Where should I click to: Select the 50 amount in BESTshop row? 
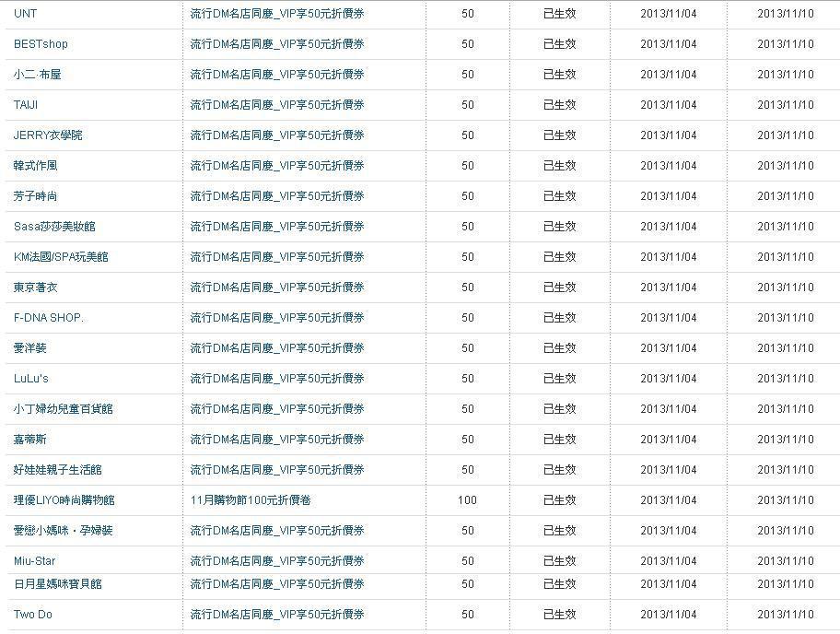click(468, 44)
